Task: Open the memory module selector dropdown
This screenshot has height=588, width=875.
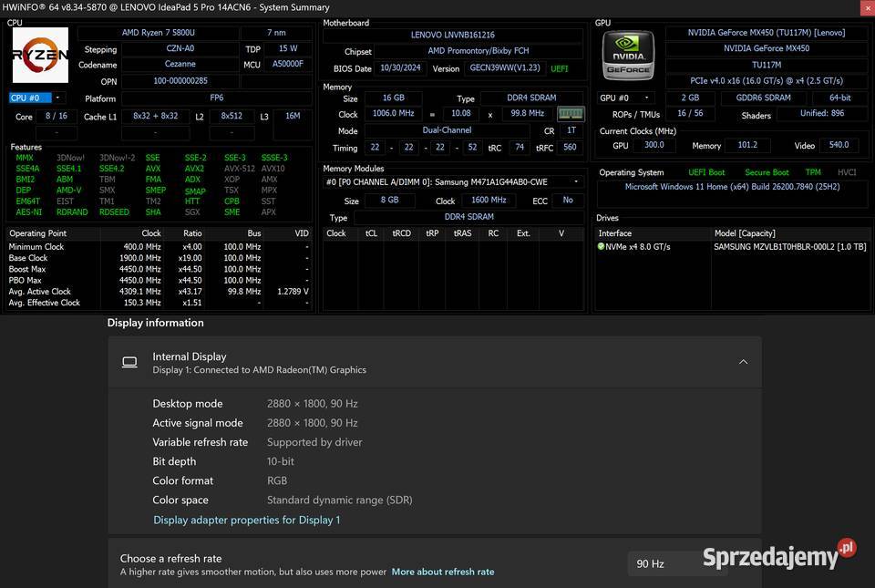Action: (x=576, y=181)
